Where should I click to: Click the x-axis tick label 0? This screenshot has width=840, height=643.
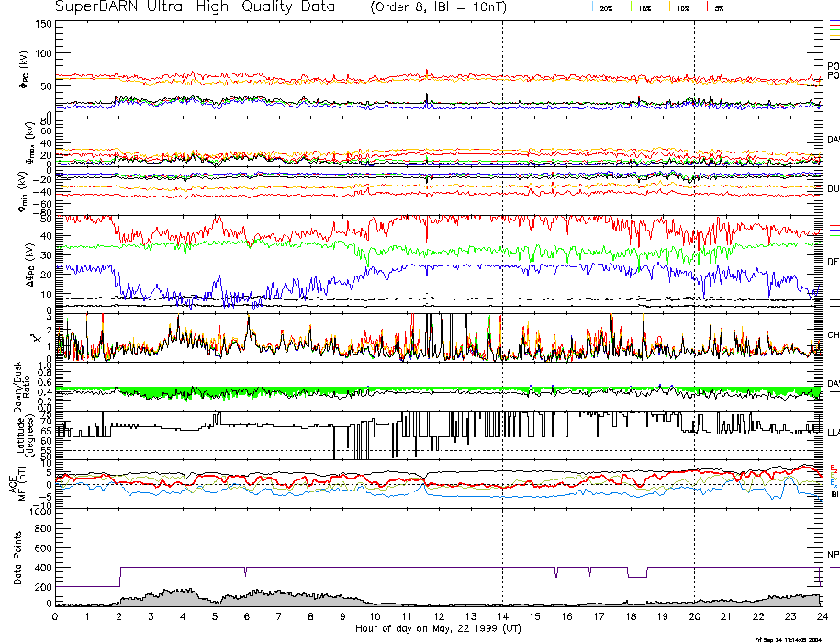[56, 618]
